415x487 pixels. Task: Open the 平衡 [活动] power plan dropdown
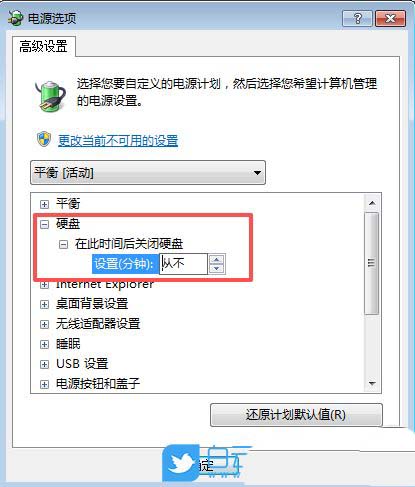pyautogui.click(x=148, y=173)
